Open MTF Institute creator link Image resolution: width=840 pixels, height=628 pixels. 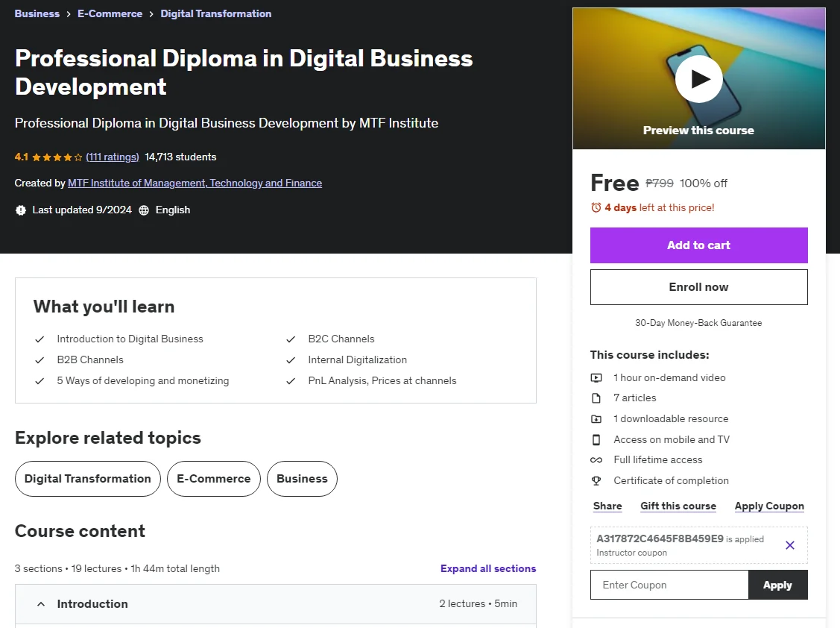[x=195, y=183]
